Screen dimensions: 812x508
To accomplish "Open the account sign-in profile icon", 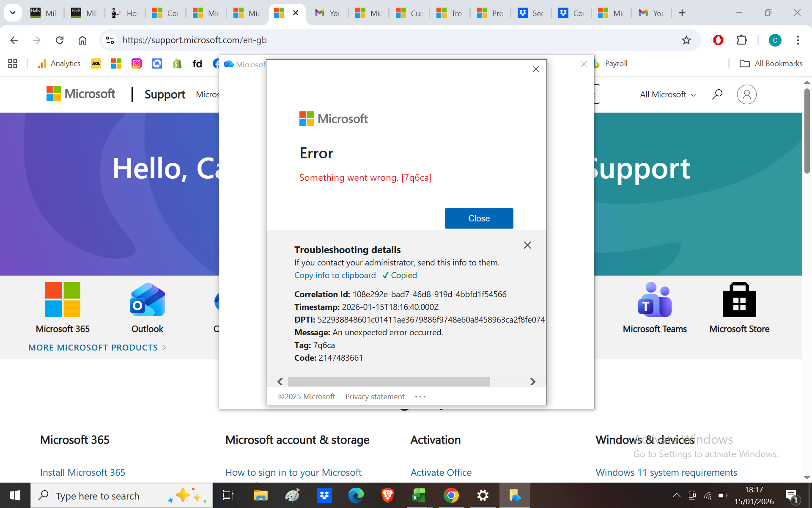I will (x=746, y=94).
